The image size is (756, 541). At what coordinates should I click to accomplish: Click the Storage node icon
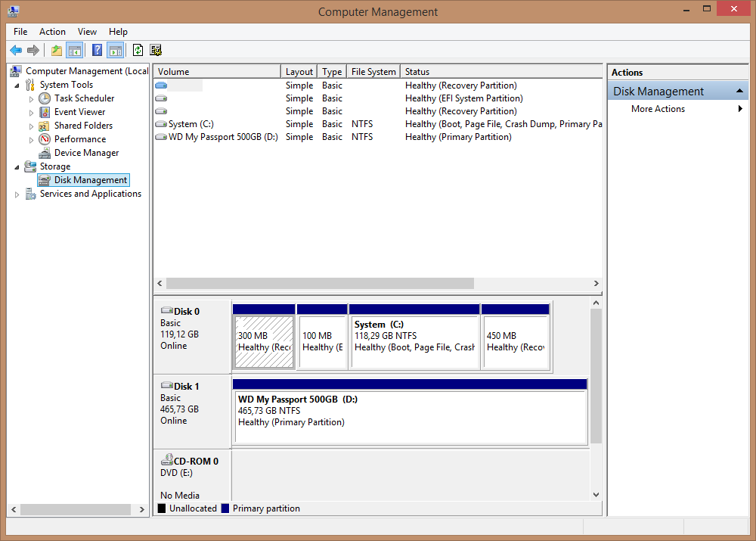(x=30, y=166)
